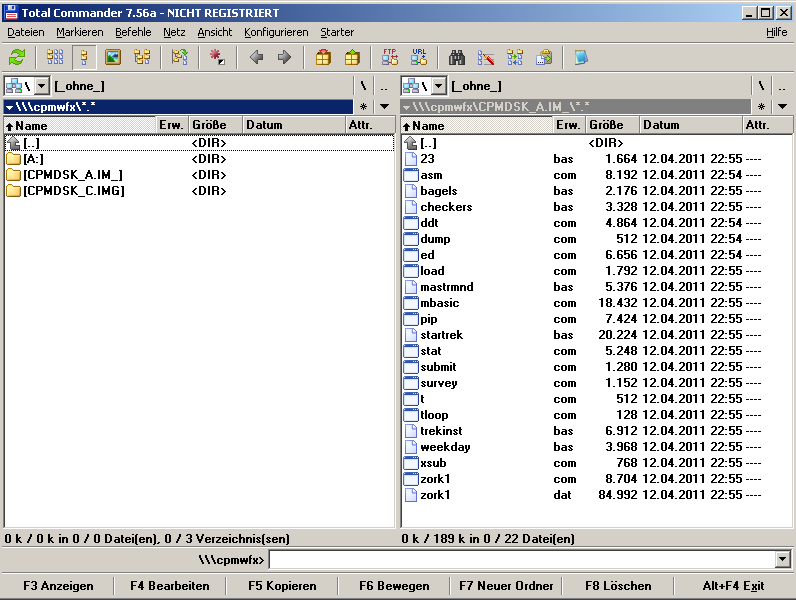Open the FTP connect icon
This screenshot has width=796, height=600.
[x=390, y=57]
